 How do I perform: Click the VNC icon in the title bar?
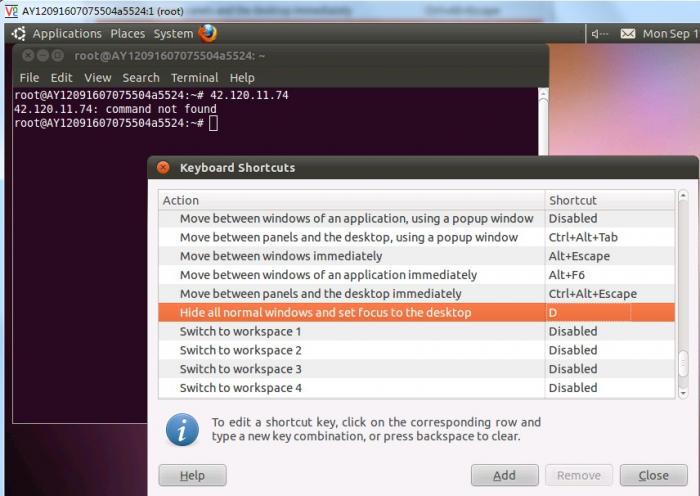pyautogui.click(x=11, y=9)
